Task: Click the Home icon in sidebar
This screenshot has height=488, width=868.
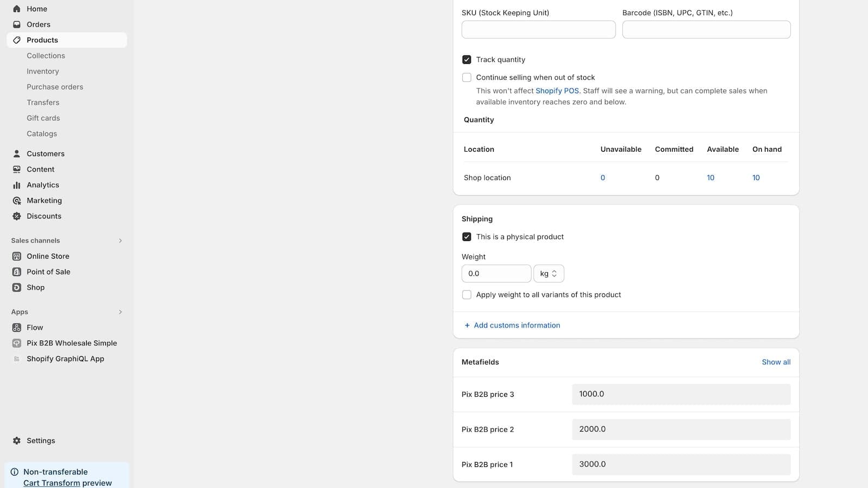Action: tap(17, 9)
